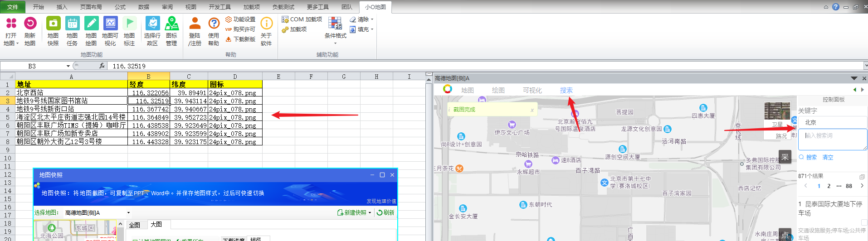
Task: Click 刷新 in 地图快照 window
Action: click(x=385, y=212)
